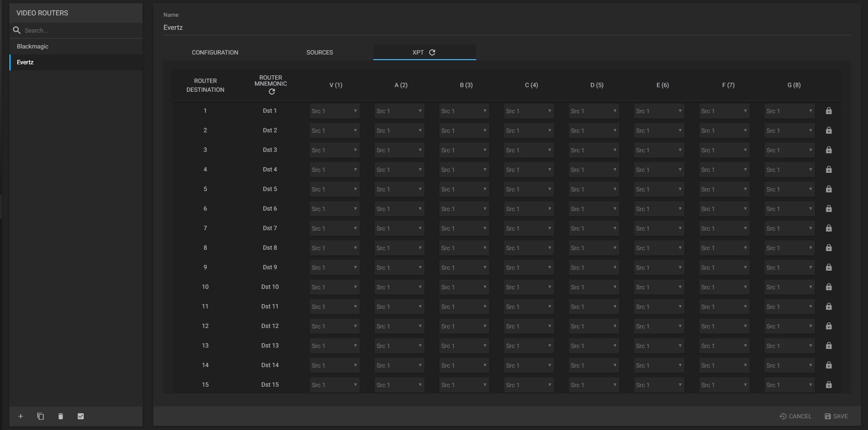Image resolution: width=868 pixels, height=430 pixels.
Task: Refresh router mnemonic column icon
Action: (272, 92)
